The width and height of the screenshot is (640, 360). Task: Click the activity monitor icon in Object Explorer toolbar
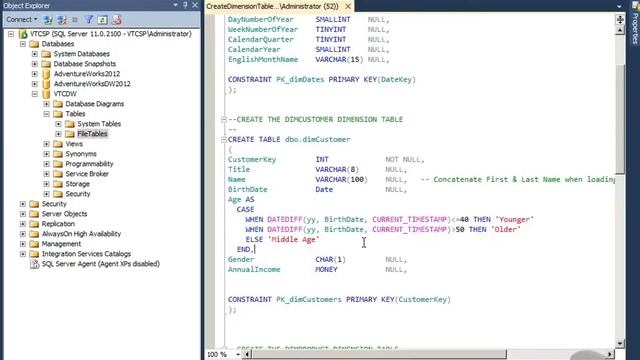117,20
